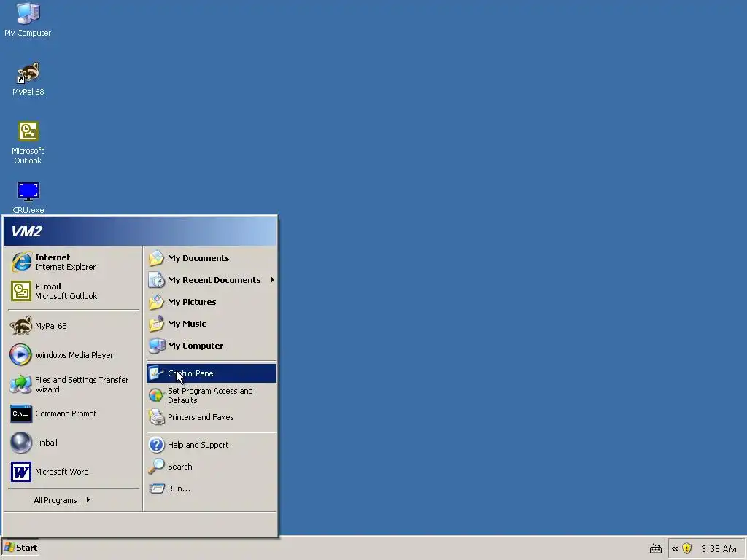Open the All Programs label
This screenshot has height=560, width=747.
coord(55,500)
